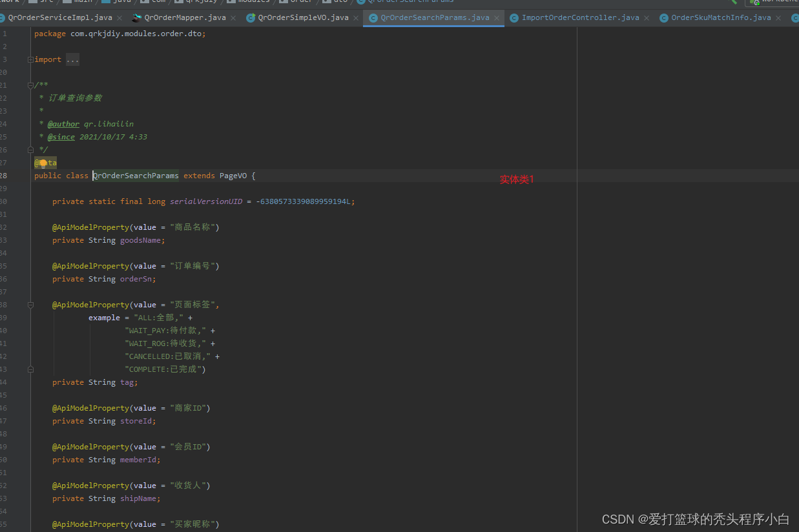
Task: Click the QrOrderSearchParams.java tab class icon
Action: coord(373,18)
